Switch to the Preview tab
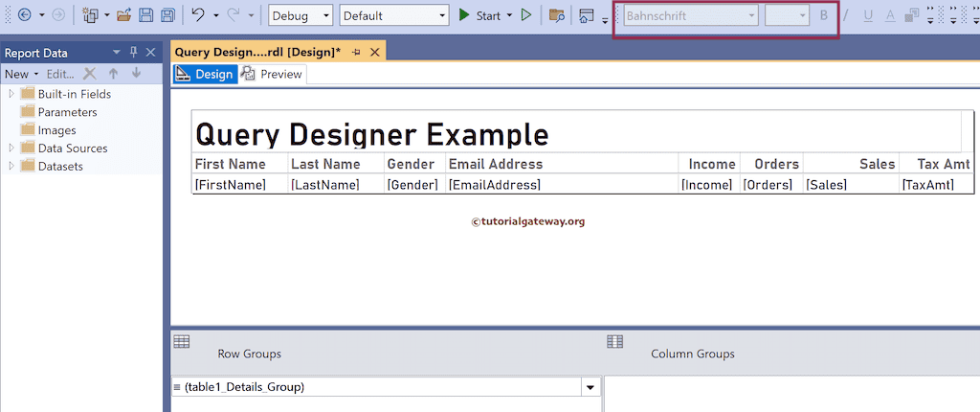 click(273, 74)
